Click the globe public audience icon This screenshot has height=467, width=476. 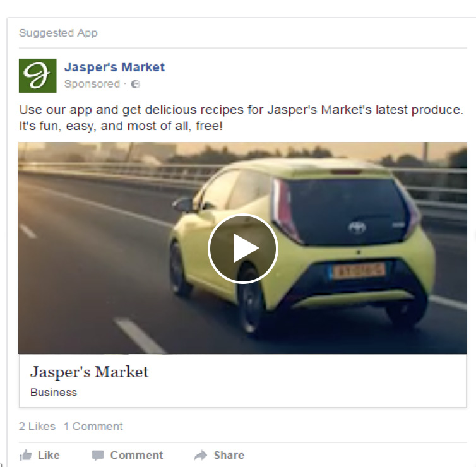[135, 84]
